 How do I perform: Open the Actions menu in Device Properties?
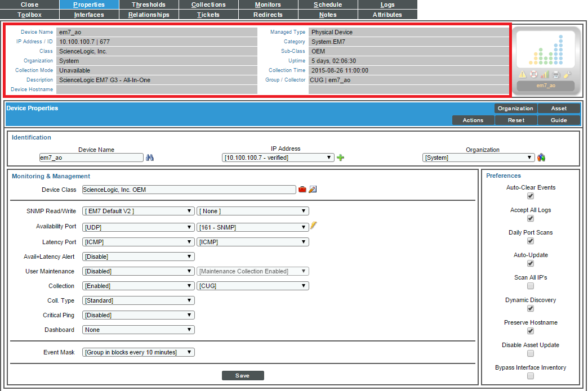473,120
